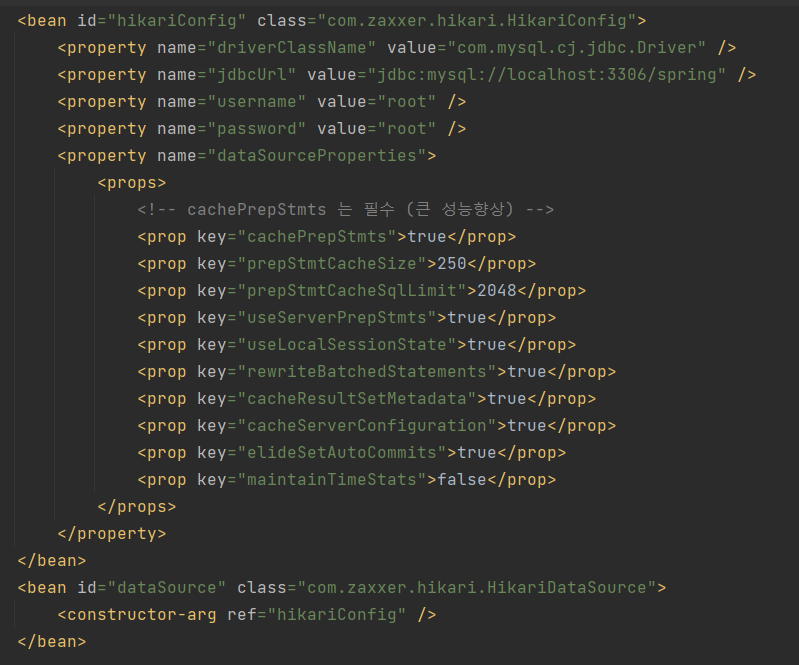This screenshot has height=665, width=799.
Task: Click the value 2048
Action: tap(497, 291)
